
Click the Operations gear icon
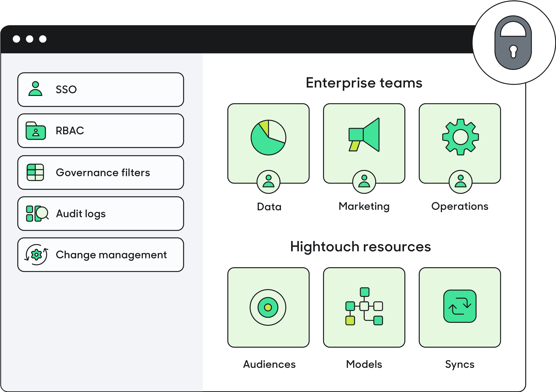point(460,137)
